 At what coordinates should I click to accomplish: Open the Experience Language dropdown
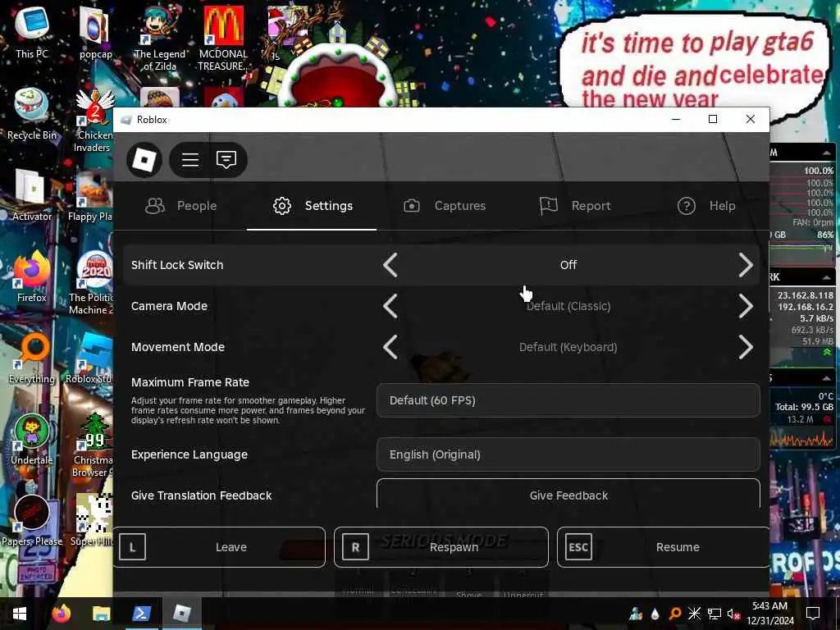point(568,454)
